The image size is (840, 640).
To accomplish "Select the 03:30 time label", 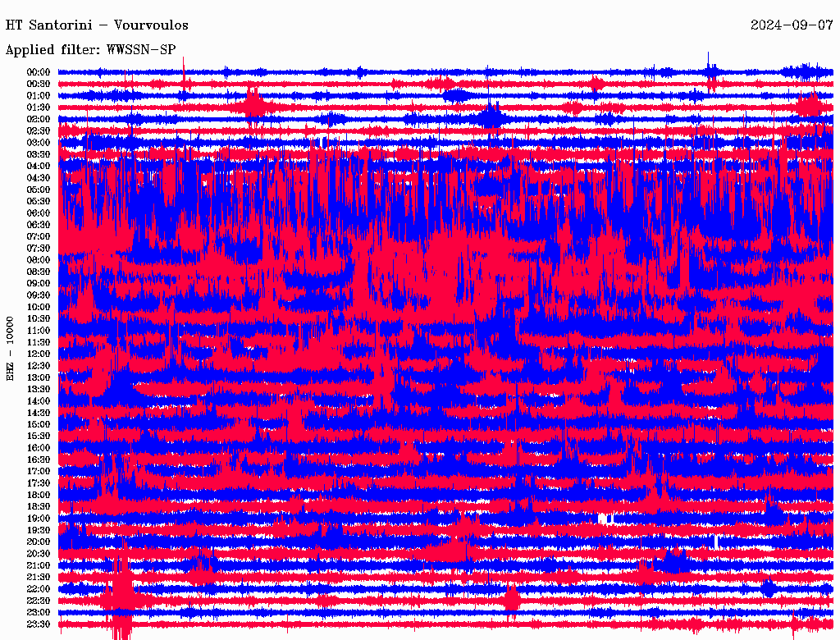I will pos(39,154).
